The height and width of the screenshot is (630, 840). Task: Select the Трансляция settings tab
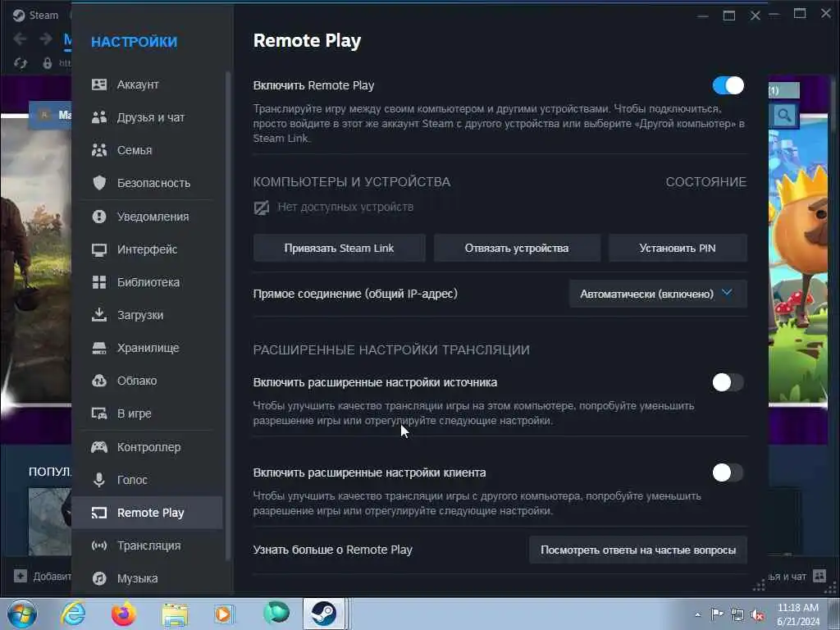(x=148, y=546)
